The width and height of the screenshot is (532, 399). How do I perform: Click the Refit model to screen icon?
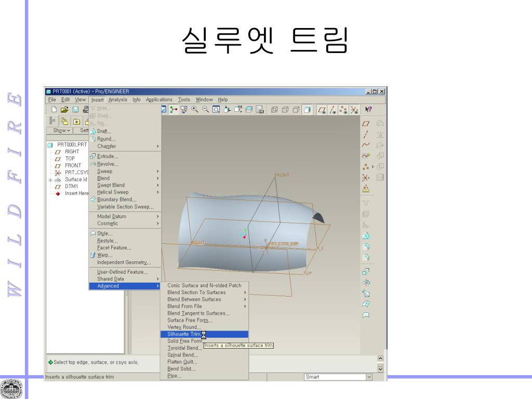tap(216, 109)
